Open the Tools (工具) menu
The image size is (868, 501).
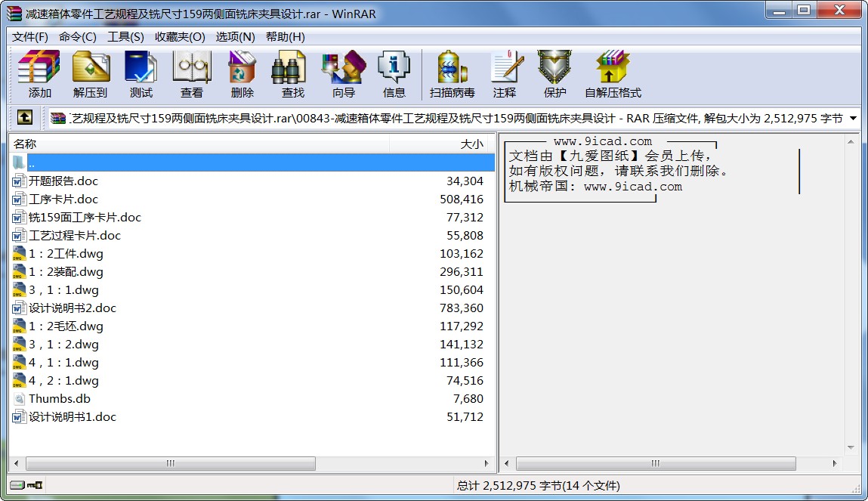125,37
